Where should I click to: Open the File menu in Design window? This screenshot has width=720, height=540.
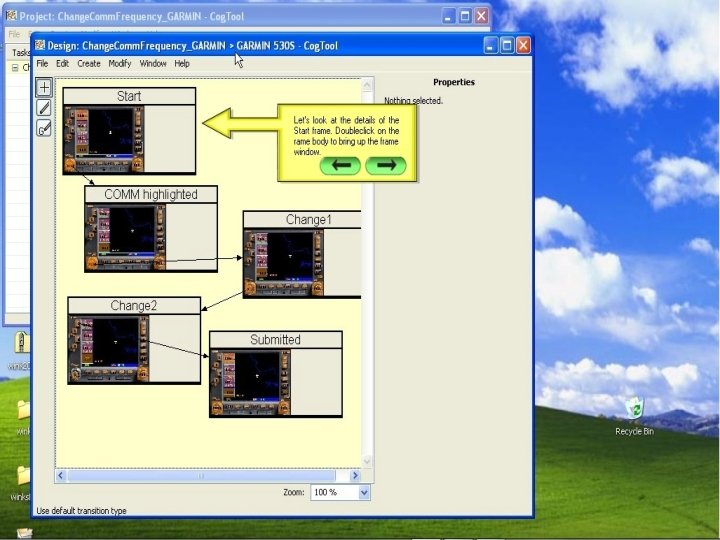42,63
